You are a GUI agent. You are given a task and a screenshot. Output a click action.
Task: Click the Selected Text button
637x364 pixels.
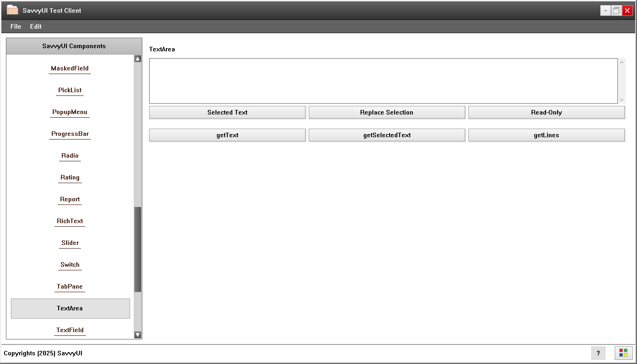(227, 112)
